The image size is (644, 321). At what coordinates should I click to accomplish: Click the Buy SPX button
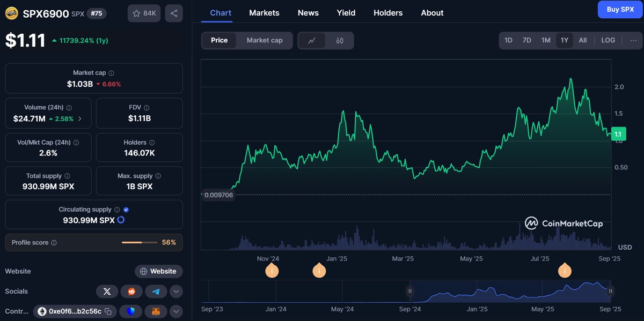(620, 9)
